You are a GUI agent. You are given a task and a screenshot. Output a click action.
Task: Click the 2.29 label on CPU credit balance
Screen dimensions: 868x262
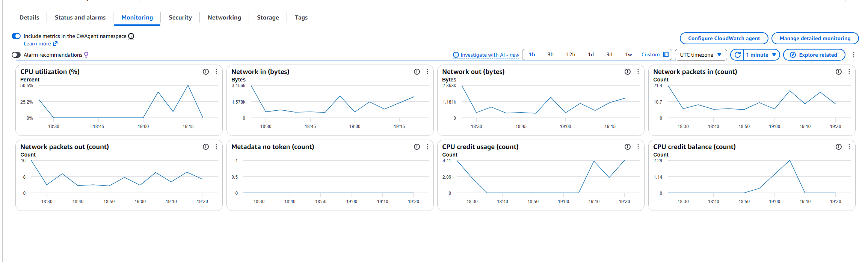click(x=658, y=161)
